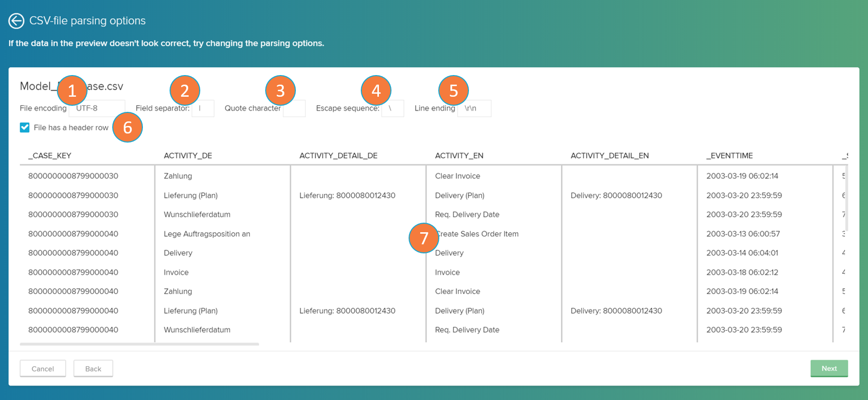The height and width of the screenshot is (400, 868).
Task: Edit the Escape sequence input
Action: point(392,108)
